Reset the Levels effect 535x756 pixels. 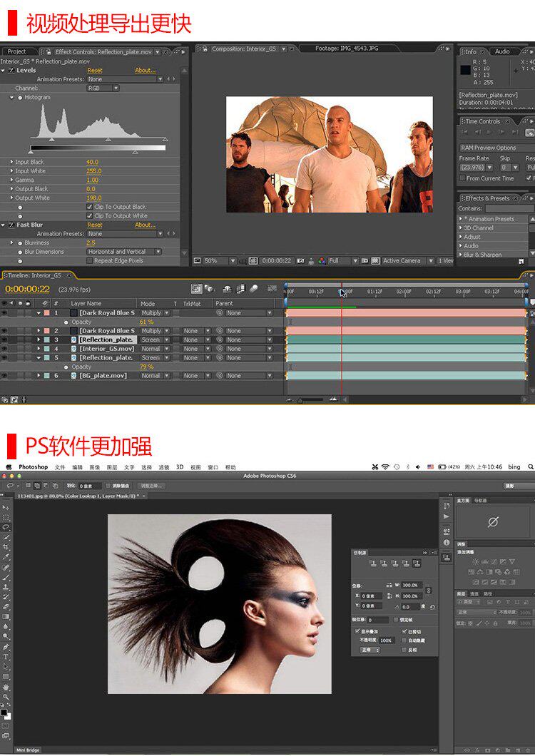click(x=95, y=71)
